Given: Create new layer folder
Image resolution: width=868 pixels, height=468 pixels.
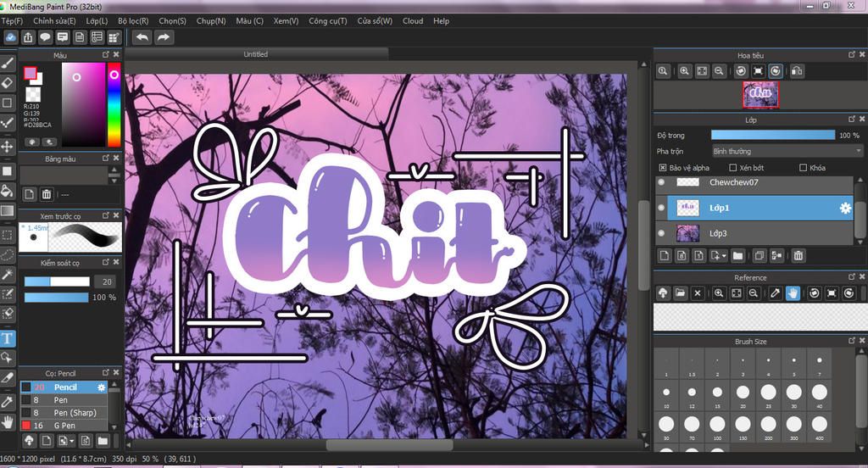Looking at the screenshot, I should click(x=737, y=255).
